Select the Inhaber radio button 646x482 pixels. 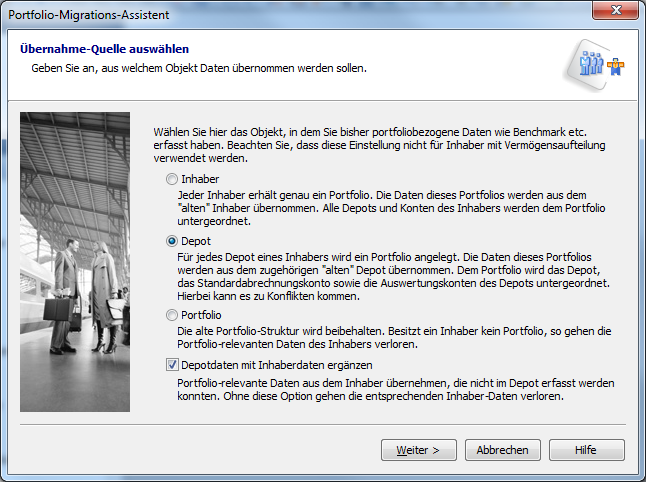(171, 178)
